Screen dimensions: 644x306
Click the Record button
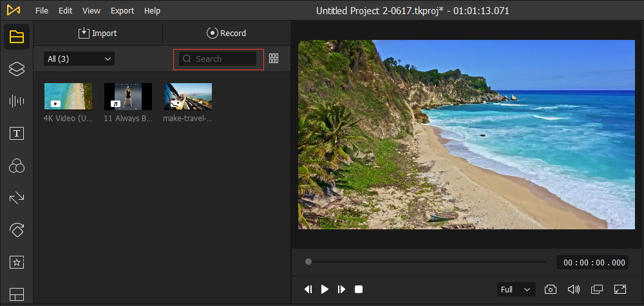click(x=226, y=33)
